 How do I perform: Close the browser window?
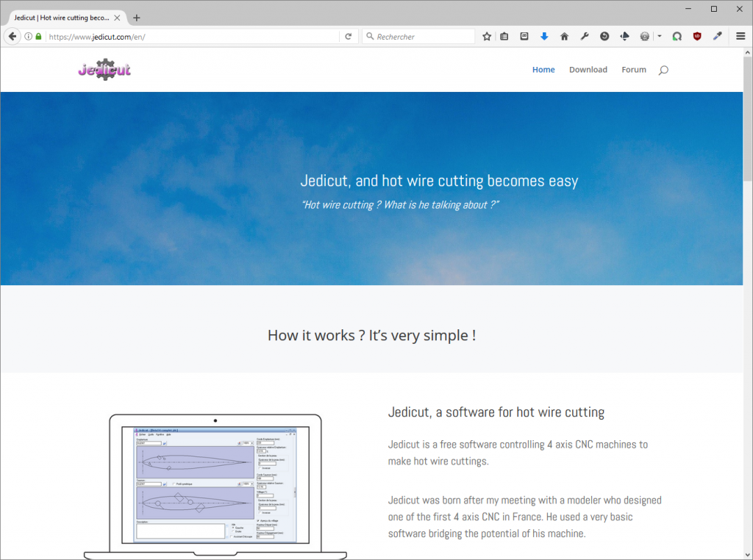coord(740,9)
